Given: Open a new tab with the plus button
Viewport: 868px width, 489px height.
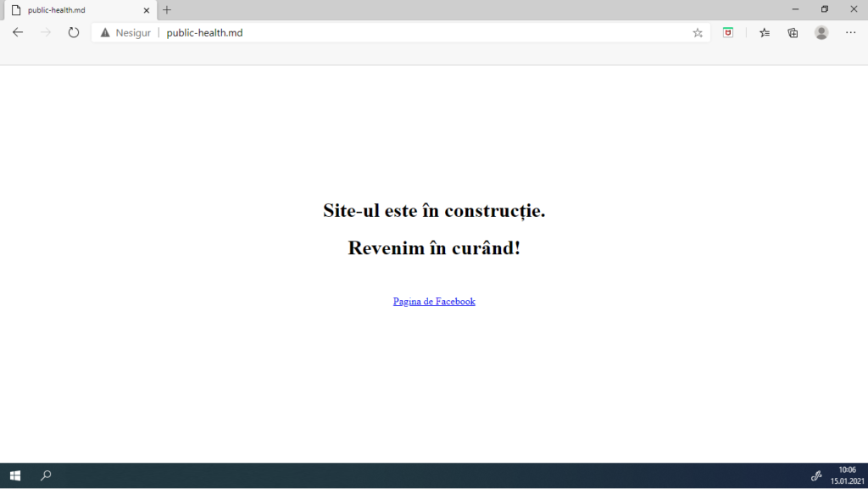Looking at the screenshot, I should coord(167,10).
